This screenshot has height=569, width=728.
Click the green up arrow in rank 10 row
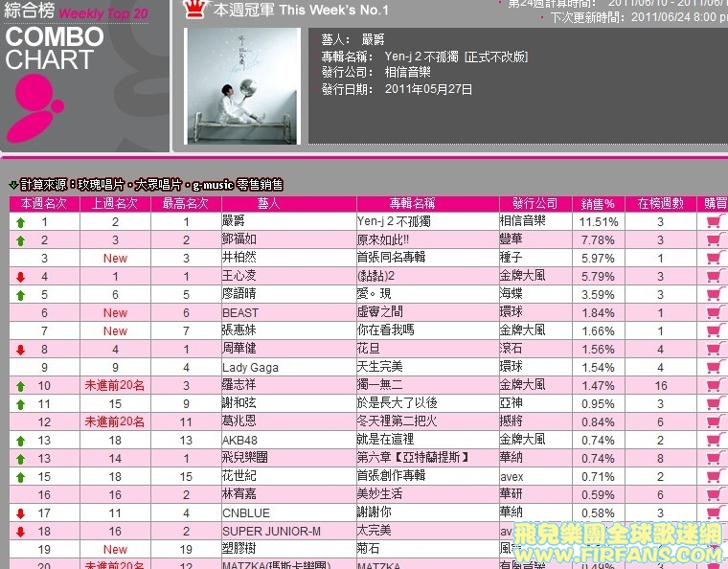20,386
